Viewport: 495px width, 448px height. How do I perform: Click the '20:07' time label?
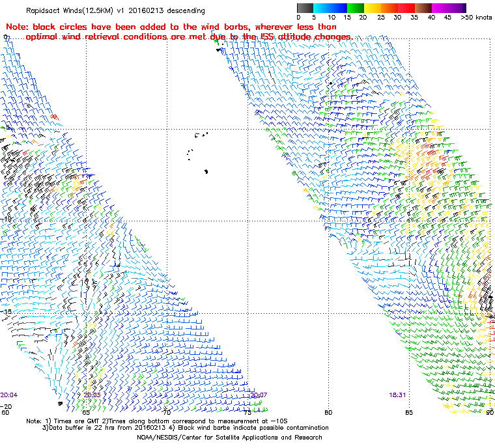coord(259,395)
